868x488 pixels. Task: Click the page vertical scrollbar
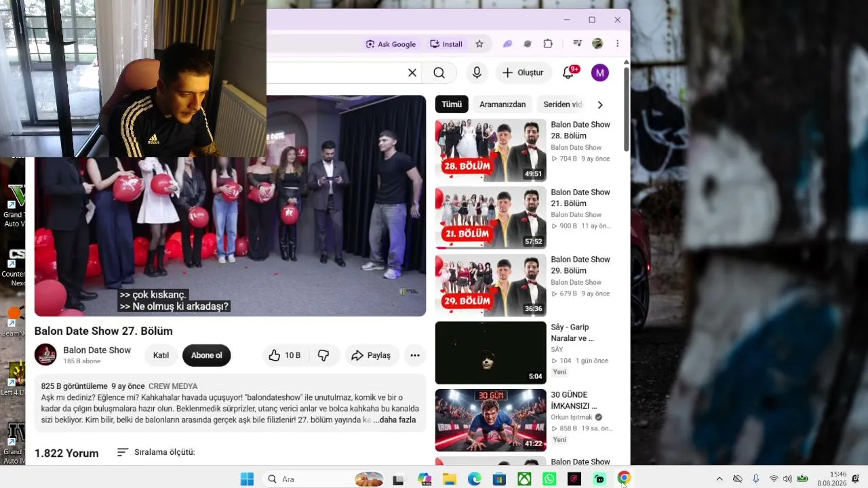626,108
